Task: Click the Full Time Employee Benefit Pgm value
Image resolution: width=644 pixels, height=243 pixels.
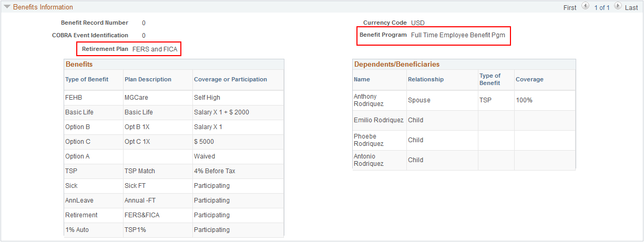Action: click(x=458, y=35)
